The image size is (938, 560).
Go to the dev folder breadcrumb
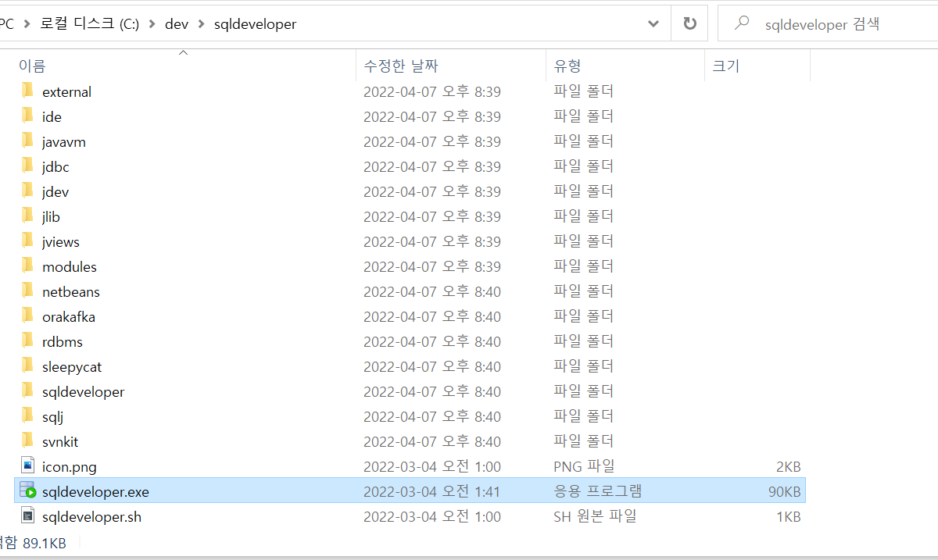click(177, 24)
